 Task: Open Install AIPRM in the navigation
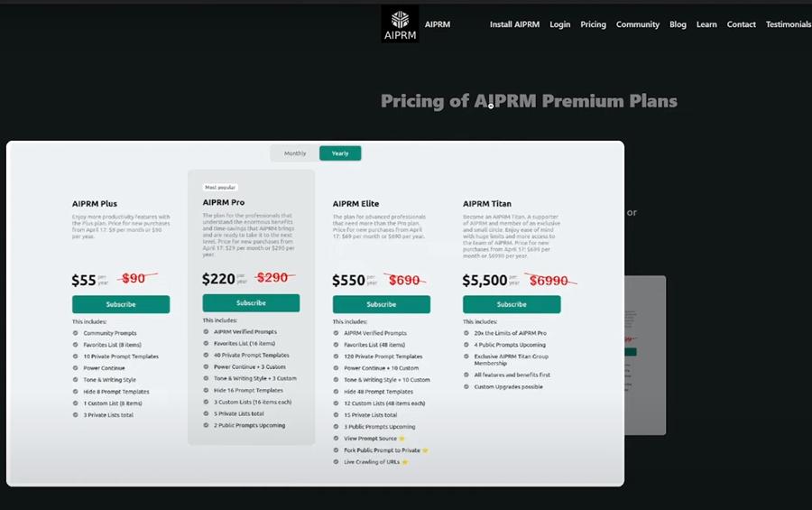pyautogui.click(x=514, y=24)
